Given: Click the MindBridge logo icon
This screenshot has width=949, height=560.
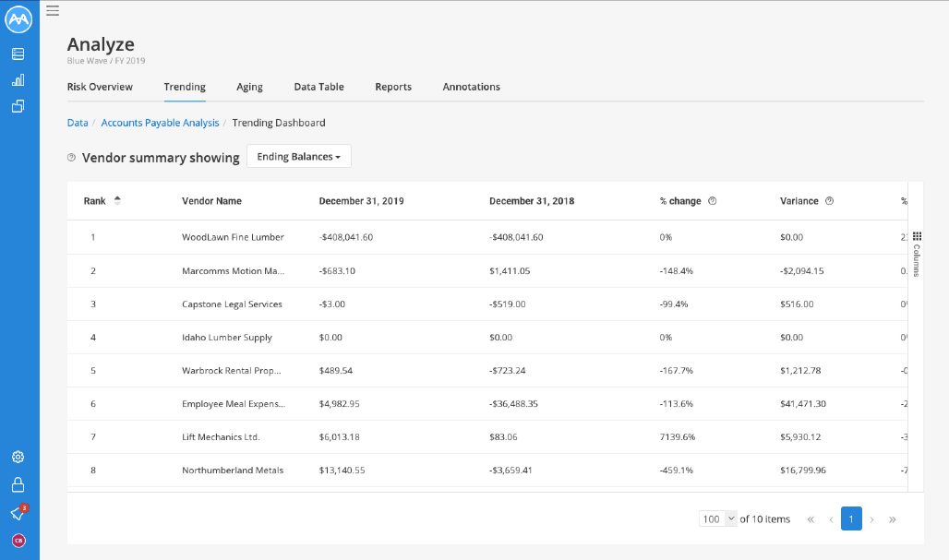Looking at the screenshot, I should pyautogui.click(x=18, y=19).
